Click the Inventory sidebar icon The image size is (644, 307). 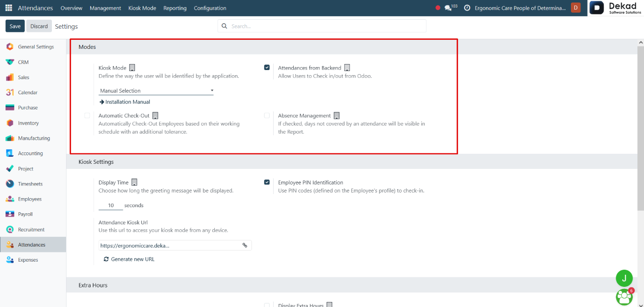pos(10,123)
